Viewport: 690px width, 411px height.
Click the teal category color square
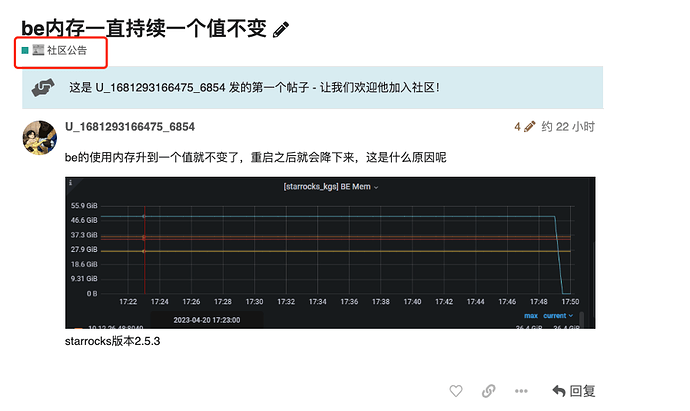[26, 50]
